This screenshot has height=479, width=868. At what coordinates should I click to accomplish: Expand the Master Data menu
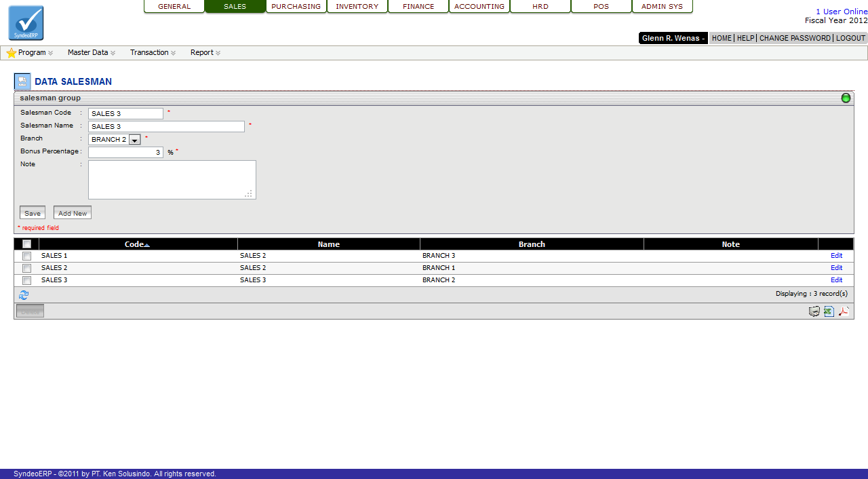(91, 53)
